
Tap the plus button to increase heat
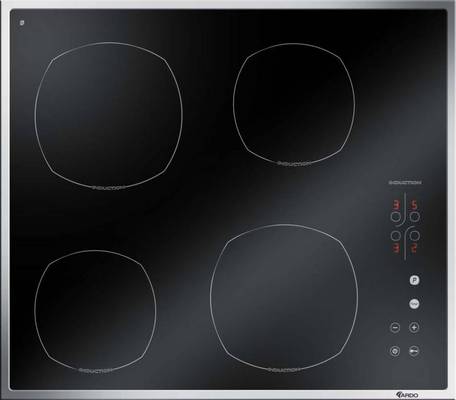click(414, 327)
